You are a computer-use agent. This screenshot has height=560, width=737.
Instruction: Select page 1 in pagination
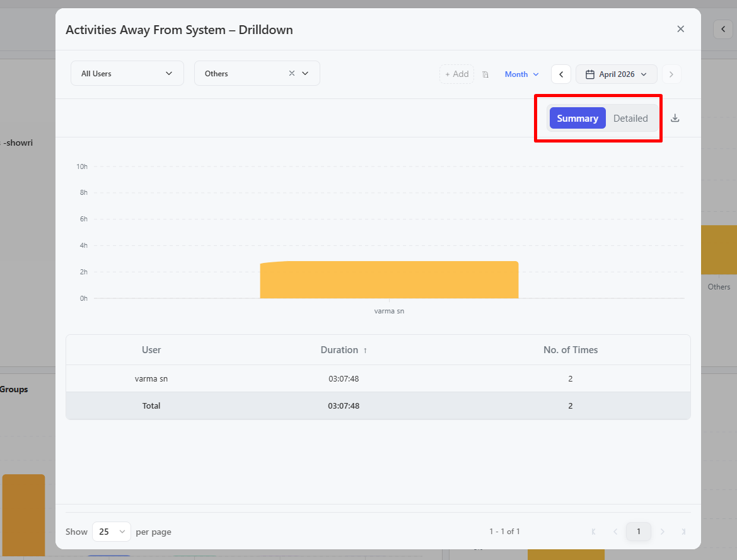[638, 532]
